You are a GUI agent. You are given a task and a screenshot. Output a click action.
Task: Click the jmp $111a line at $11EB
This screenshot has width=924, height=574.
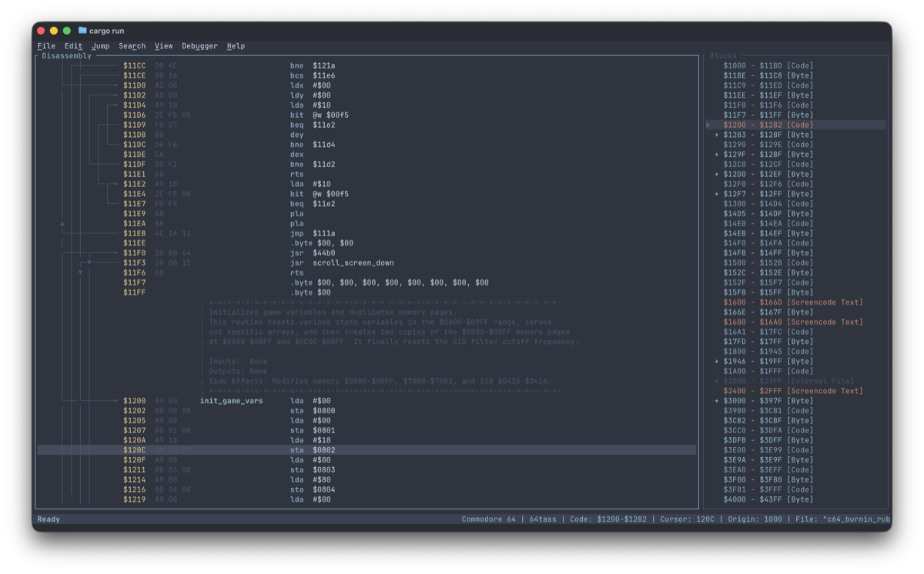pos(313,233)
